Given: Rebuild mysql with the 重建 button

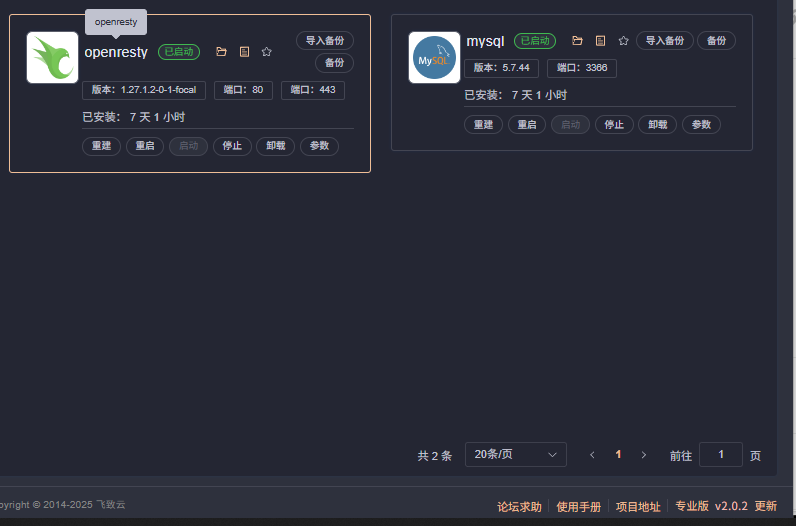Looking at the screenshot, I should coord(483,124).
